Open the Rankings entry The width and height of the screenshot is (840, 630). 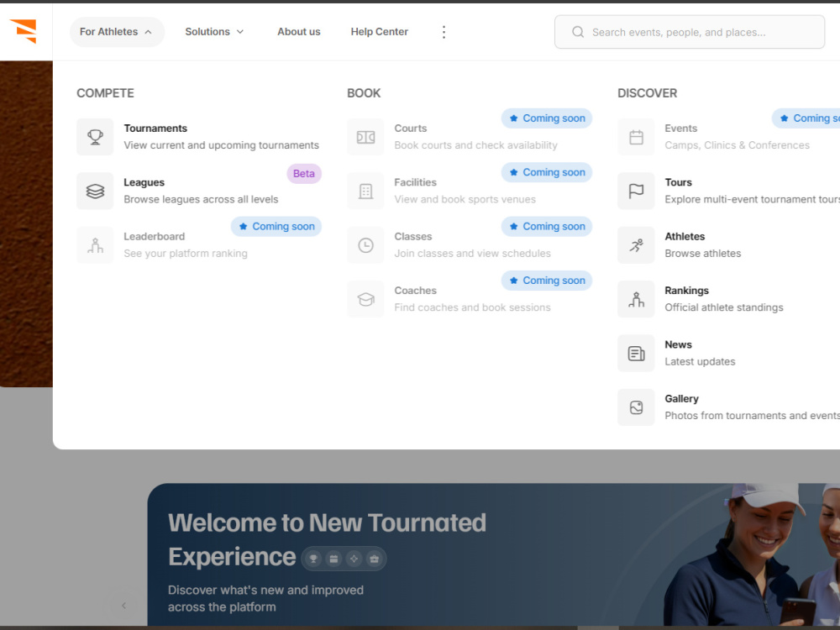point(728,299)
